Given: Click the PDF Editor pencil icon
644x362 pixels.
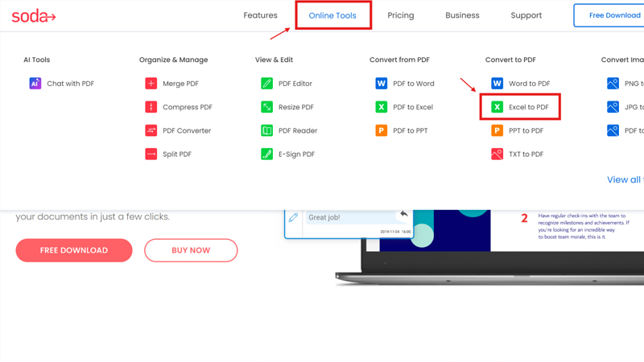Looking at the screenshot, I should point(266,83).
